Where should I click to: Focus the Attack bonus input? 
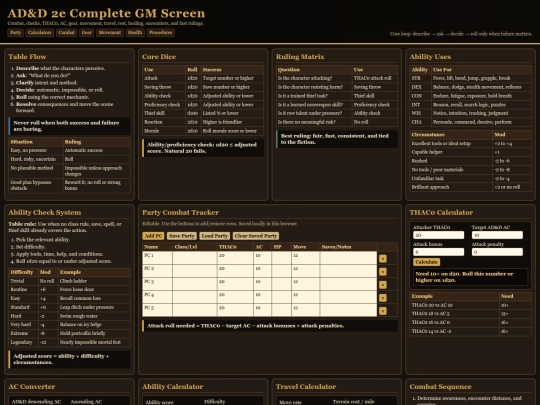[438, 252]
